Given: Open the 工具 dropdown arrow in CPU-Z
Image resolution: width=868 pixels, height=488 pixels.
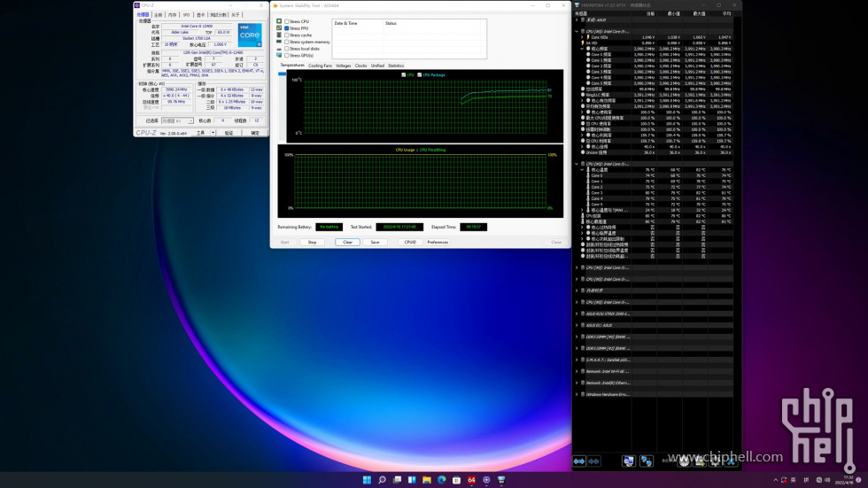Looking at the screenshot, I should 213,133.
